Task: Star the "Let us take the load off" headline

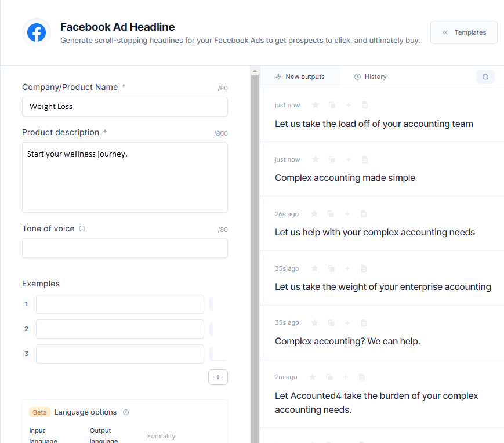Action: pos(316,105)
